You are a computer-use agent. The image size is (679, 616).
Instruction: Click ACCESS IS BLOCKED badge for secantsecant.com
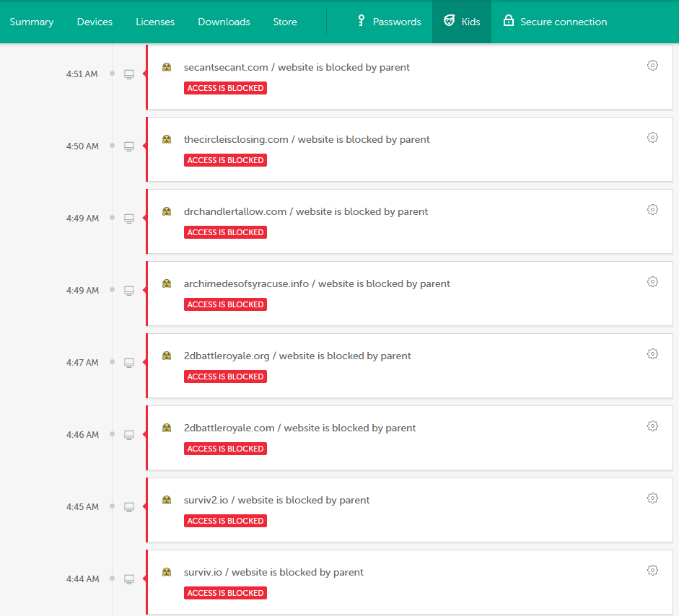pyautogui.click(x=225, y=88)
